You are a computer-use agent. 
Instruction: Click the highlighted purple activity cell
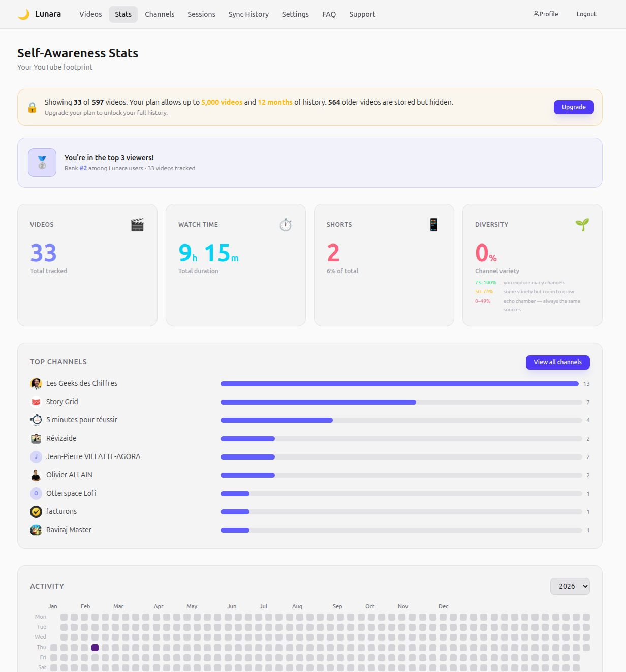pyautogui.click(x=95, y=648)
